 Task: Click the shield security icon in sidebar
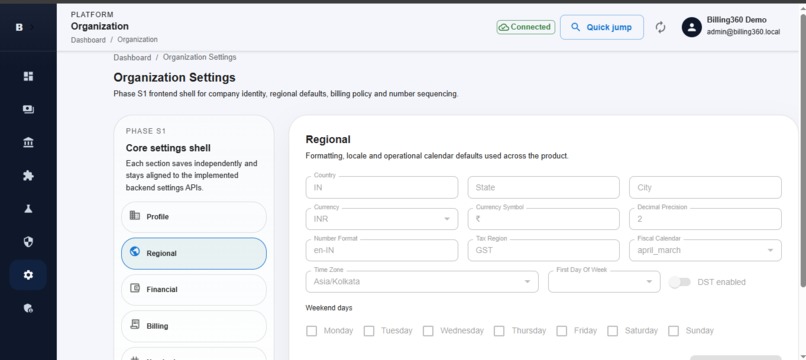click(28, 242)
